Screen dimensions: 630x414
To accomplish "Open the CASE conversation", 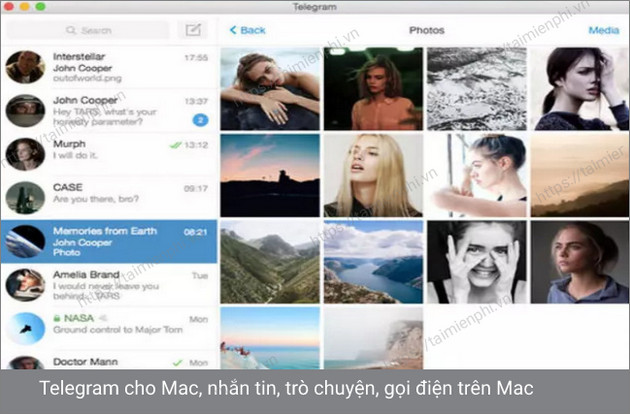I will tap(109, 198).
